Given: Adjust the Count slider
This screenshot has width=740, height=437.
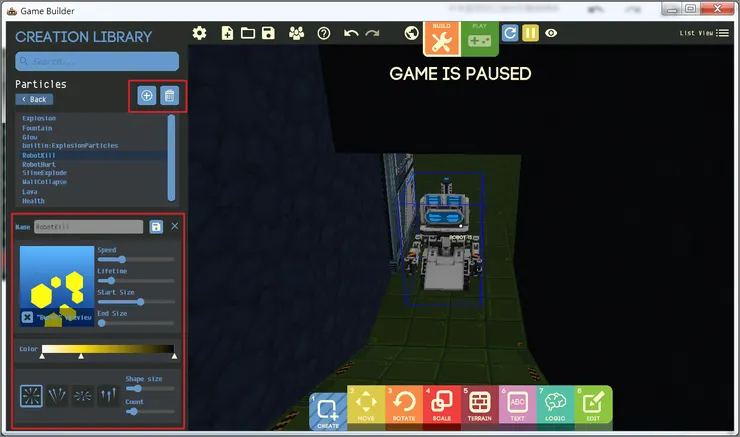Looking at the screenshot, I should coord(150,412).
